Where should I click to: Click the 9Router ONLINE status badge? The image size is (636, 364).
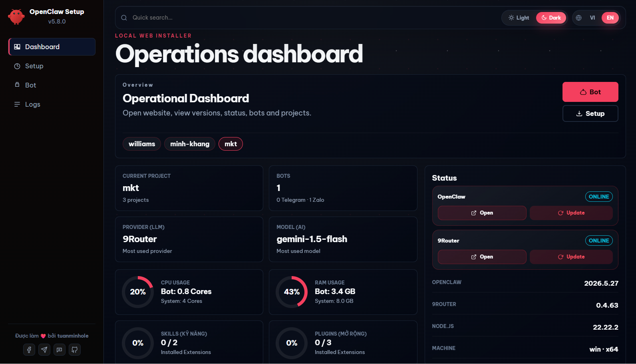click(599, 241)
